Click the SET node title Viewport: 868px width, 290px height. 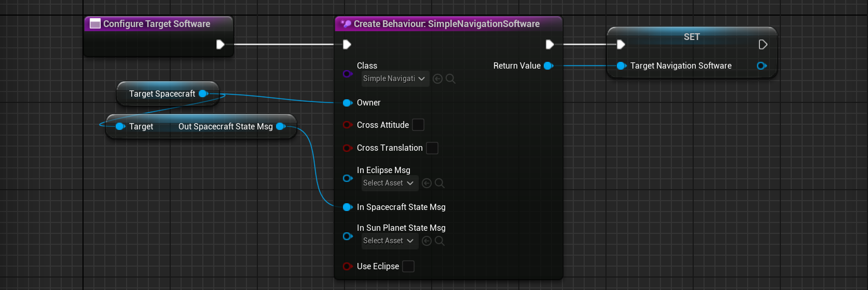(691, 37)
